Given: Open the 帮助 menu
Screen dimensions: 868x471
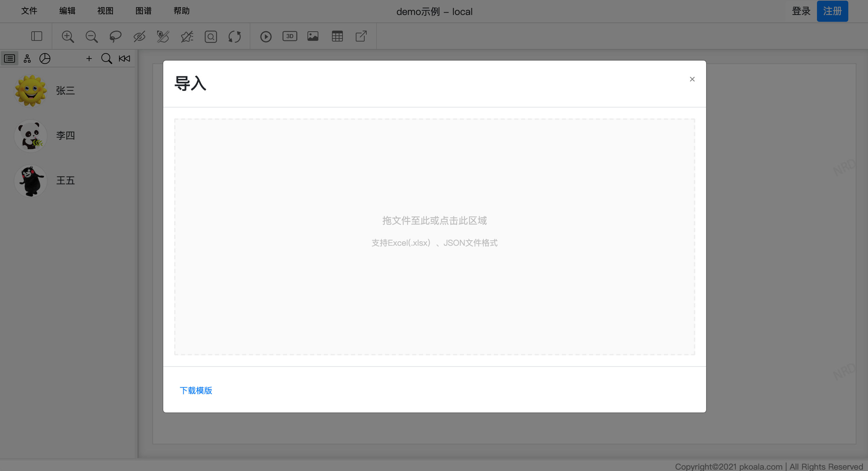Looking at the screenshot, I should click(x=180, y=11).
